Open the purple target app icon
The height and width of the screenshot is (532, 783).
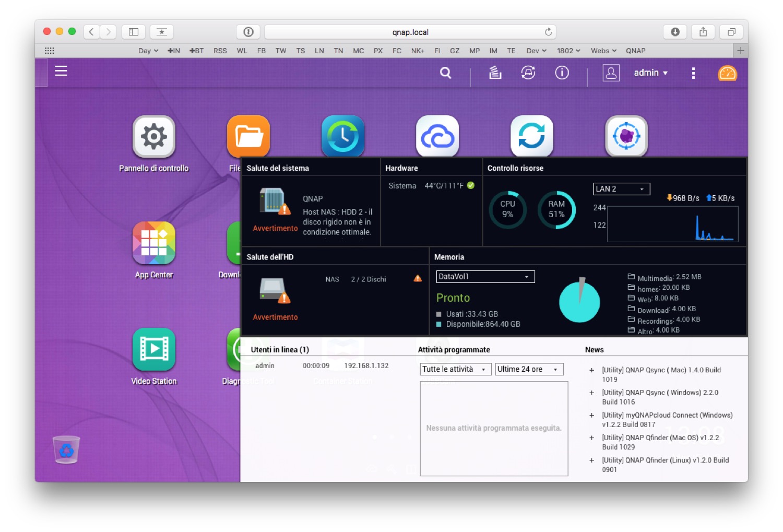(x=626, y=137)
